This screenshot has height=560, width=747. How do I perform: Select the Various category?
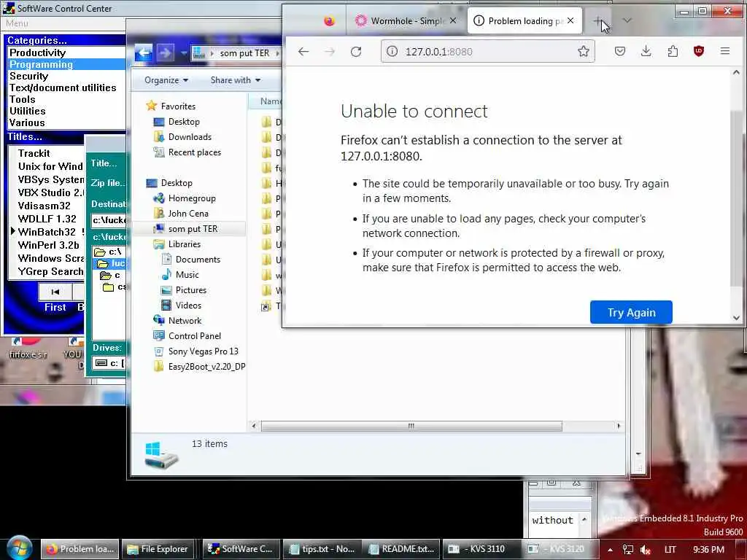pos(66,122)
